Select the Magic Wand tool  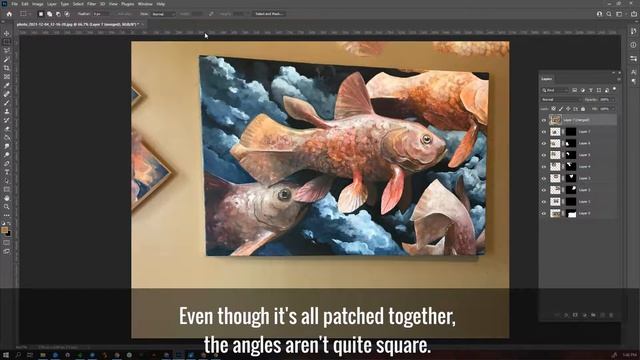[x=7, y=59]
